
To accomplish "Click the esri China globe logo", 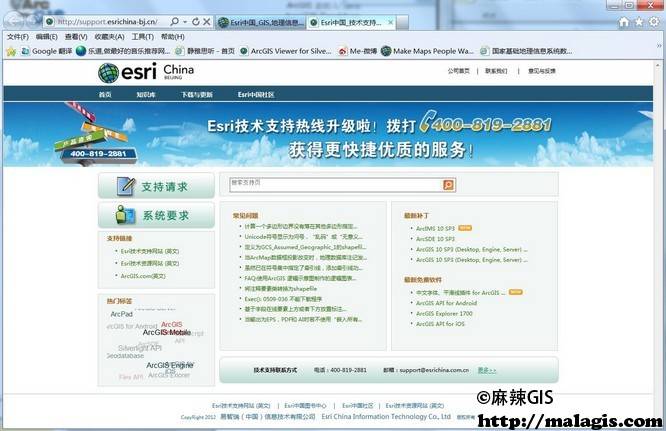I will 108,73.
